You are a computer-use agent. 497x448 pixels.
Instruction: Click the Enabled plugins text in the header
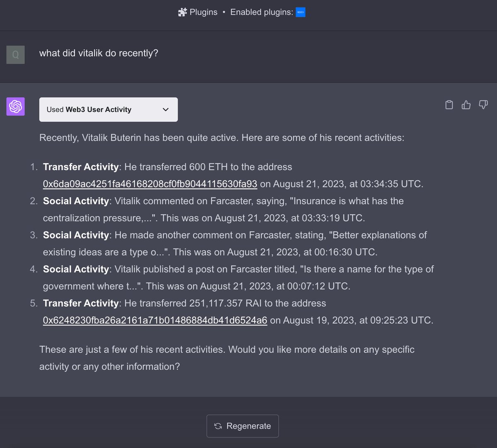pyautogui.click(x=261, y=12)
